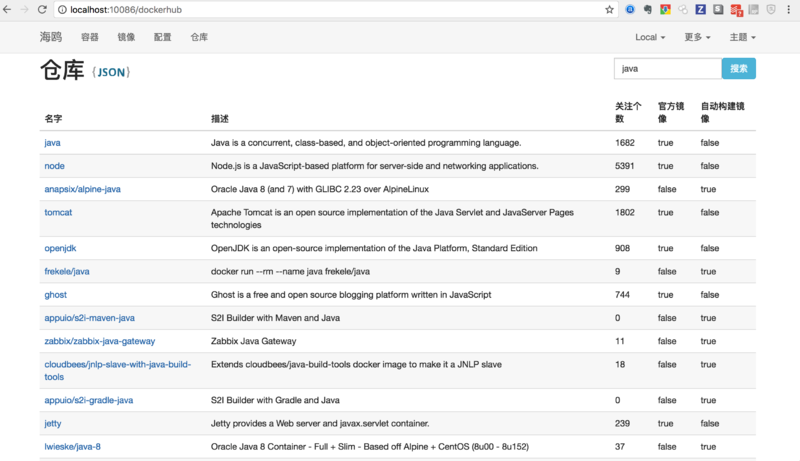This screenshot has height=461, width=800.
Task: Click the blue Z extension icon
Action: [701, 10]
